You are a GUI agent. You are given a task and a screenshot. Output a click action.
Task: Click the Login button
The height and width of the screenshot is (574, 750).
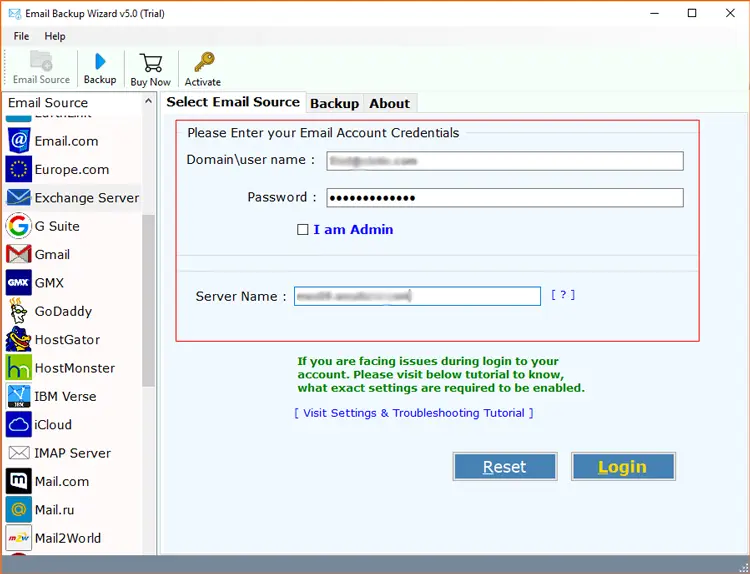[x=623, y=466]
